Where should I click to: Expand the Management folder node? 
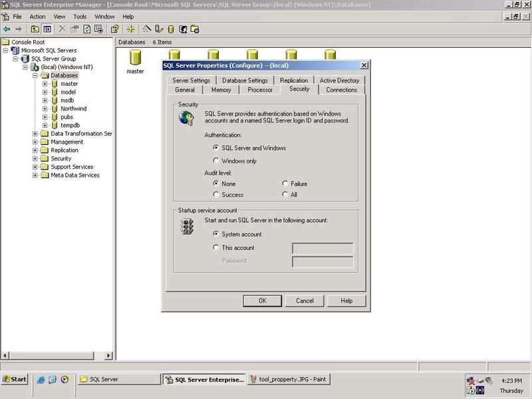(35, 142)
